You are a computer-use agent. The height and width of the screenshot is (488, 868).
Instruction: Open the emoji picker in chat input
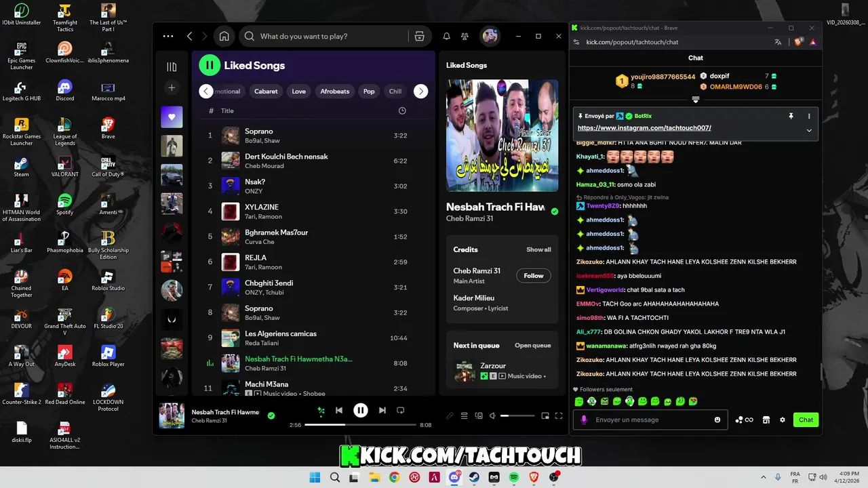pyautogui.click(x=717, y=420)
